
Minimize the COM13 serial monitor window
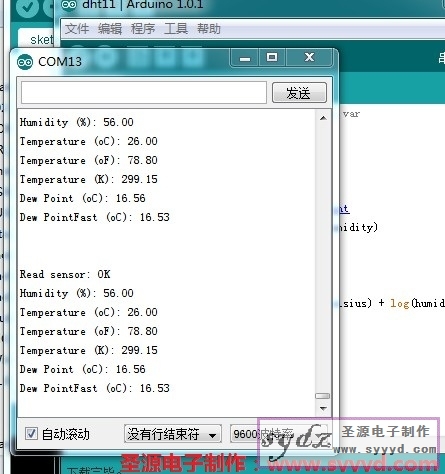click(x=245, y=58)
